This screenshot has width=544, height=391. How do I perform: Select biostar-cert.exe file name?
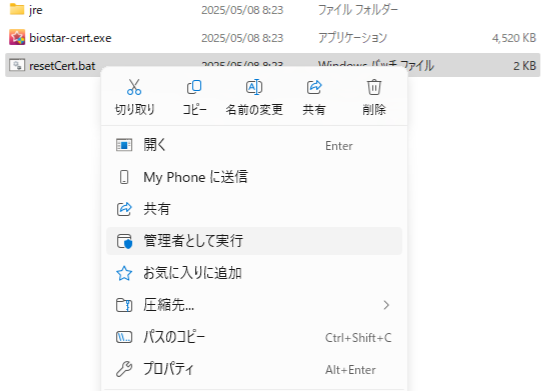coord(70,38)
